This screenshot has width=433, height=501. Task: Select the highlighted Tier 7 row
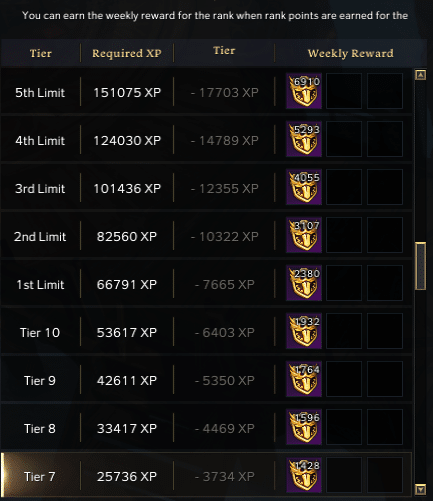(x=206, y=475)
